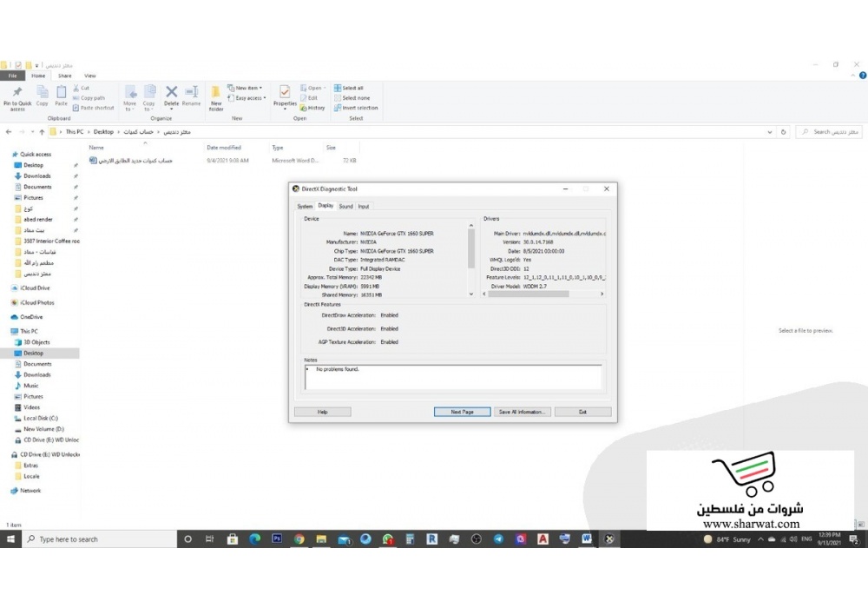Click the Save All Information button
This screenshot has width=868, height=608.
pos(523,412)
